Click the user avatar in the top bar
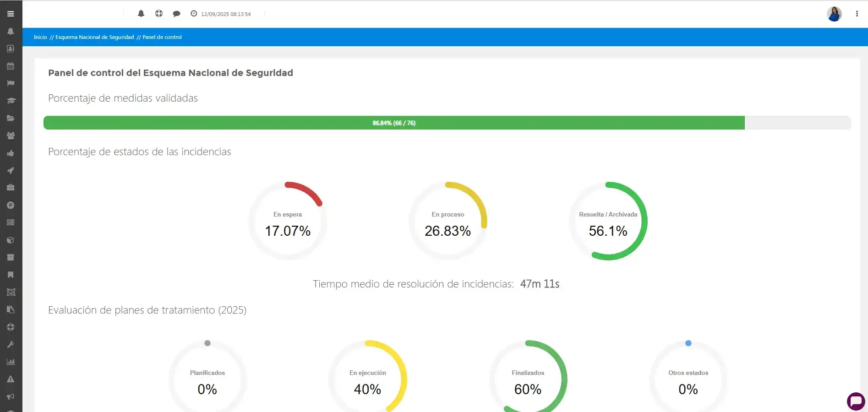This screenshot has height=412, width=868. click(x=834, y=14)
